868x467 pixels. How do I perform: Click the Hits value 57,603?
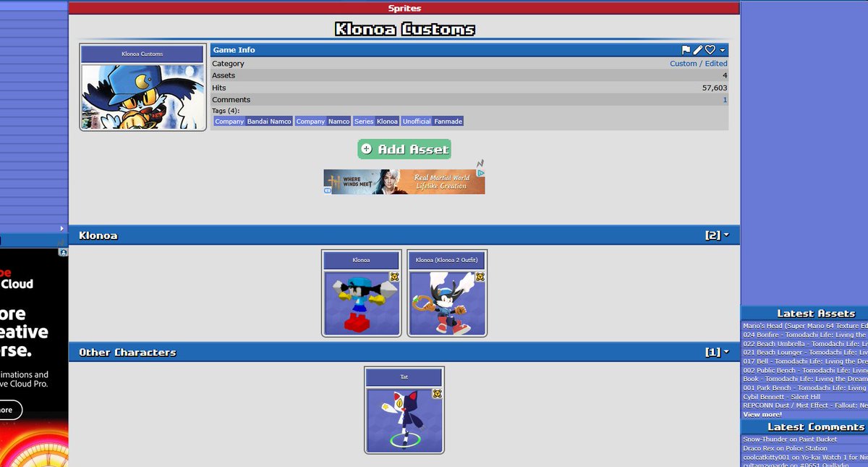pos(715,88)
